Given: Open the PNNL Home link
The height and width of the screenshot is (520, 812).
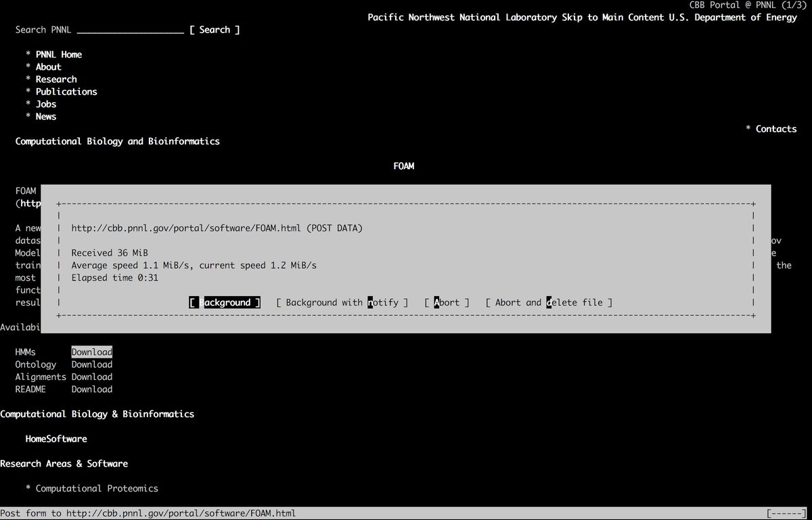Looking at the screenshot, I should click(59, 54).
